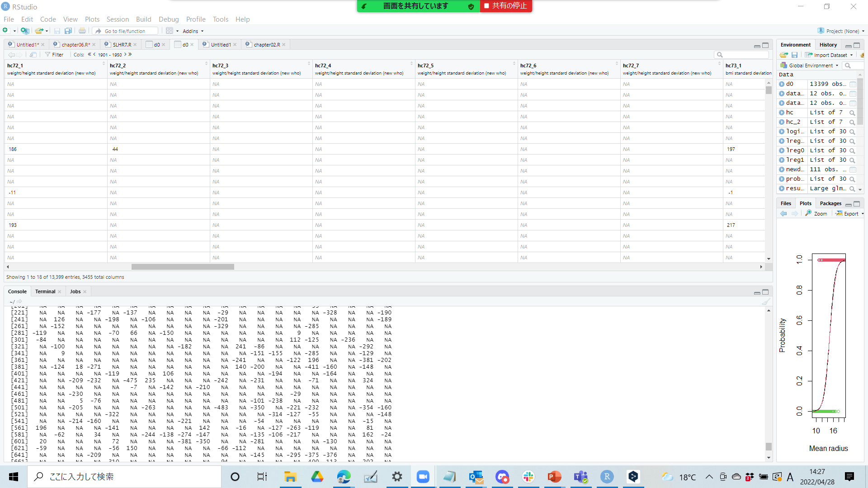The width and height of the screenshot is (868, 488).
Task: Open d0 data grid from Environment
Action: click(853, 84)
